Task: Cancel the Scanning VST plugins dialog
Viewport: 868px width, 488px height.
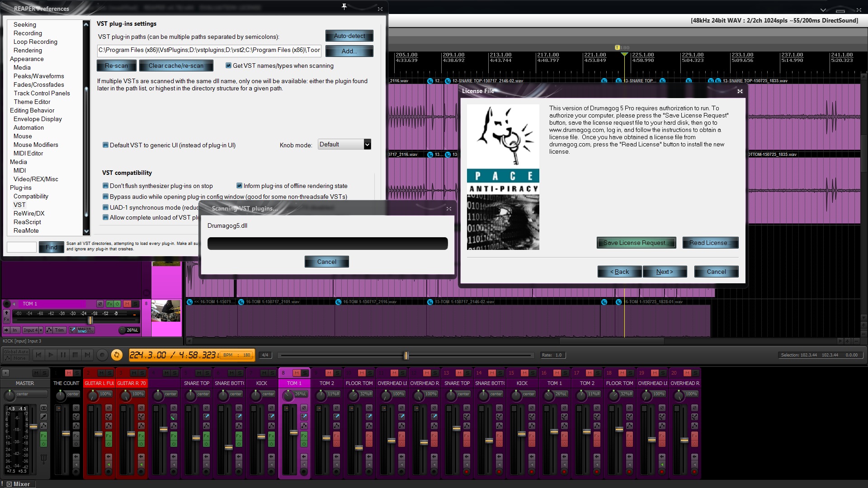Action: point(326,262)
